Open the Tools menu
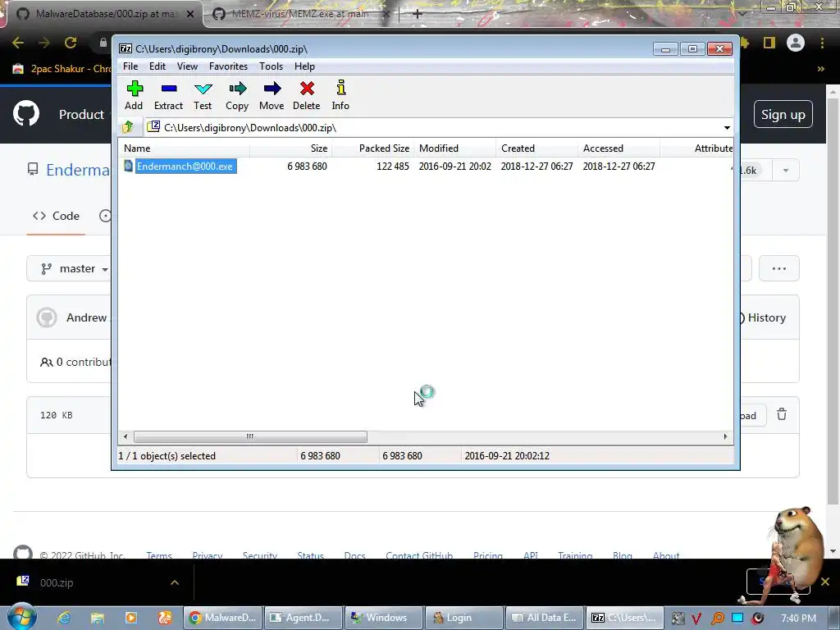 (x=271, y=66)
